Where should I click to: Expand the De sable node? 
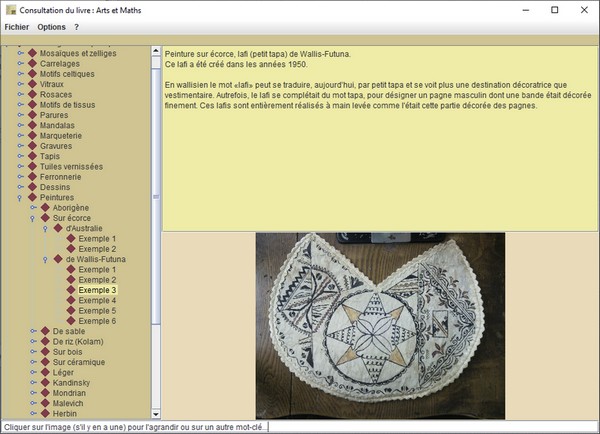[32, 331]
